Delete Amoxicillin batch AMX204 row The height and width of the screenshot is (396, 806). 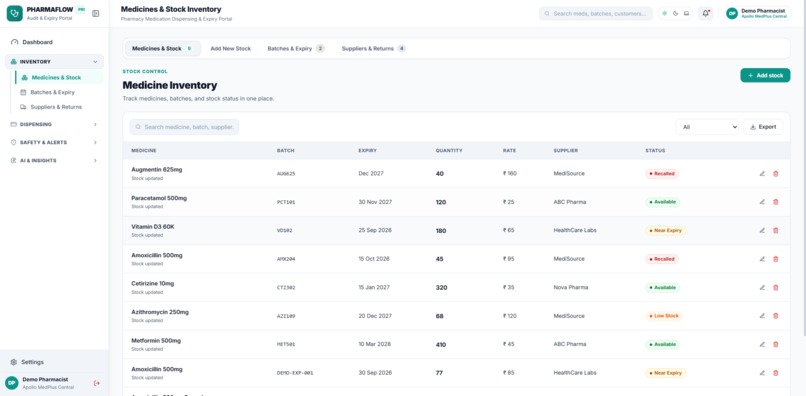[776, 259]
